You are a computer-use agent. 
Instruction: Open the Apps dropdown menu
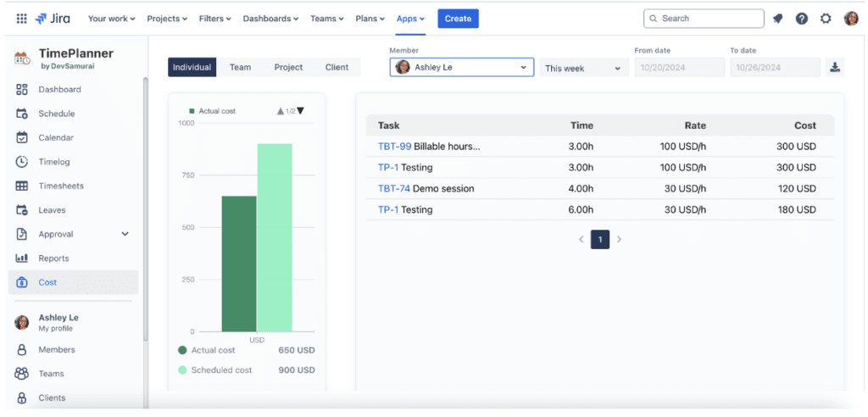pyautogui.click(x=411, y=19)
